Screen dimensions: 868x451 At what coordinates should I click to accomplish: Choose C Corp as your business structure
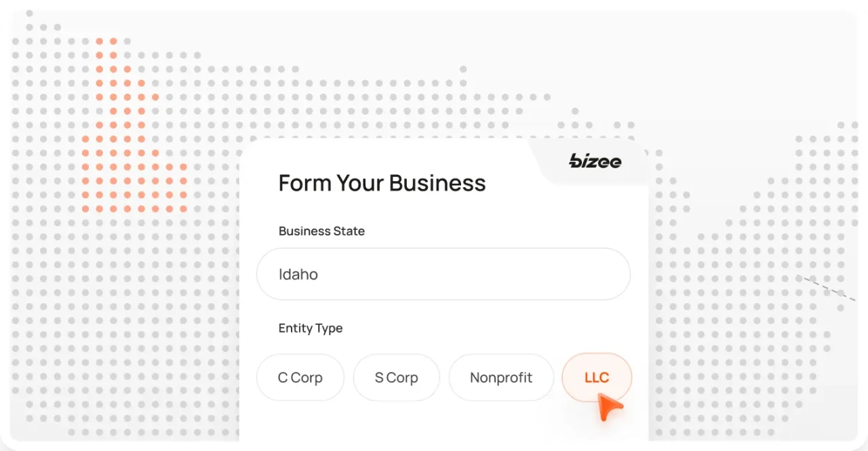(300, 377)
